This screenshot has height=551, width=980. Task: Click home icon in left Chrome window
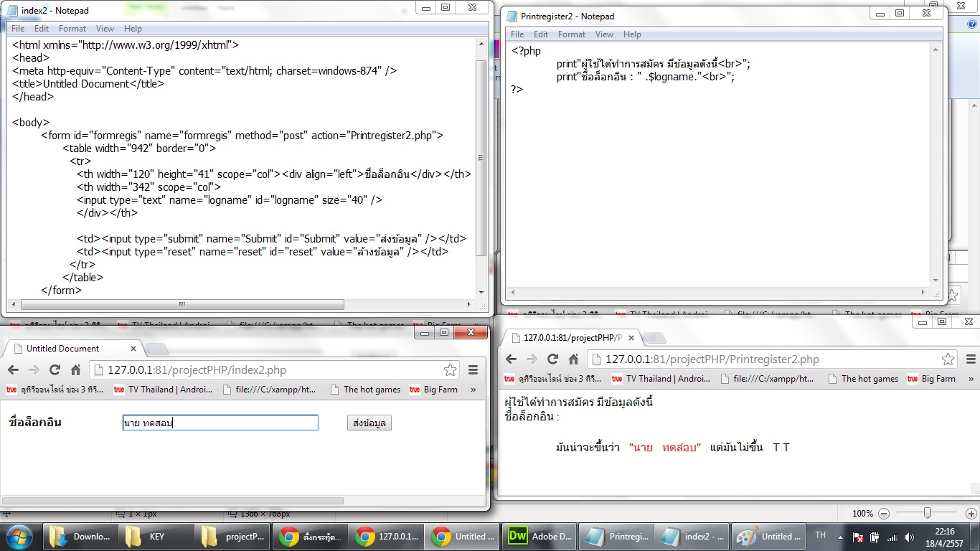75,370
